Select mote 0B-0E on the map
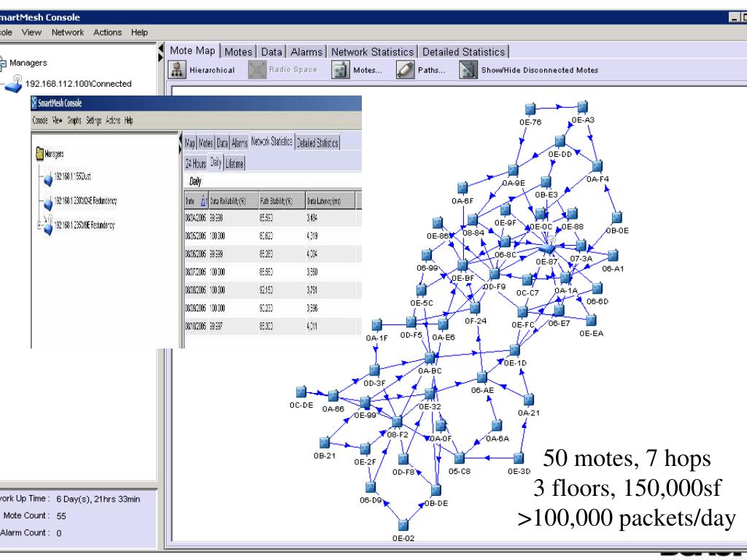The width and height of the screenshot is (747, 560). (617, 217)
